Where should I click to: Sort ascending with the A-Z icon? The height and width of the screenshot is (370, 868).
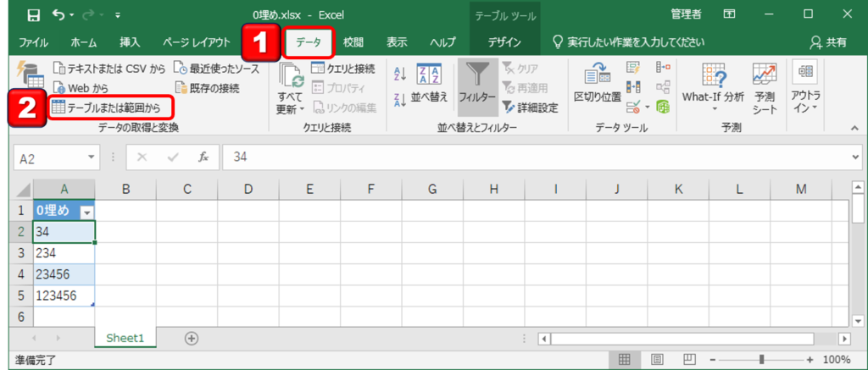click(x=400, y=73)
